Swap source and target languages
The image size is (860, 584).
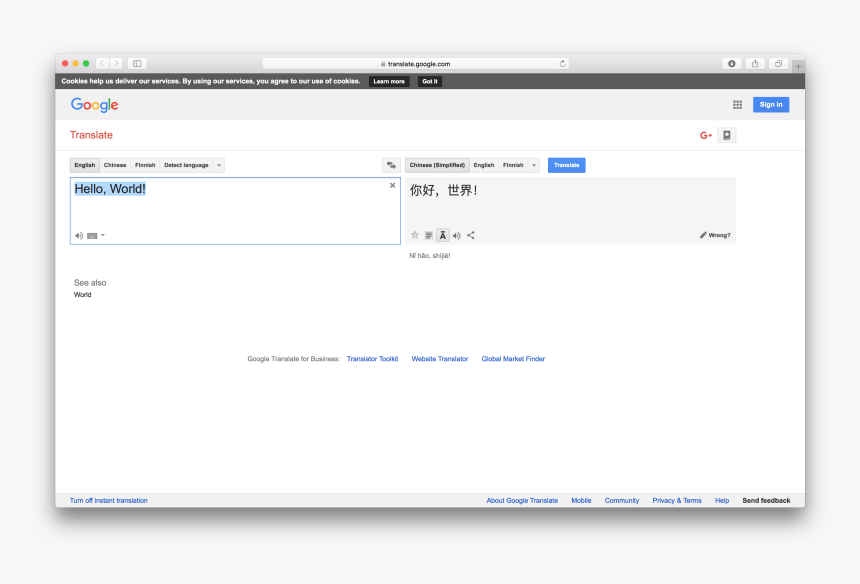tap(391, 165)
